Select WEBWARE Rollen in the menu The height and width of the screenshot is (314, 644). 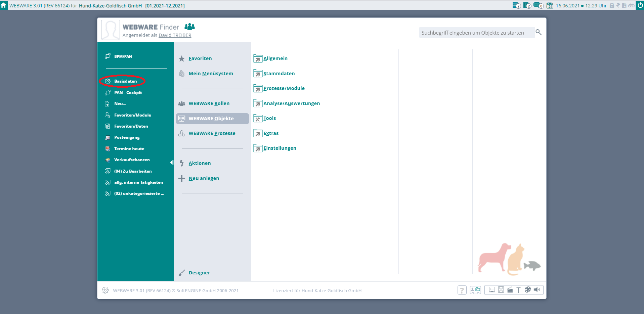pos(209,103)
